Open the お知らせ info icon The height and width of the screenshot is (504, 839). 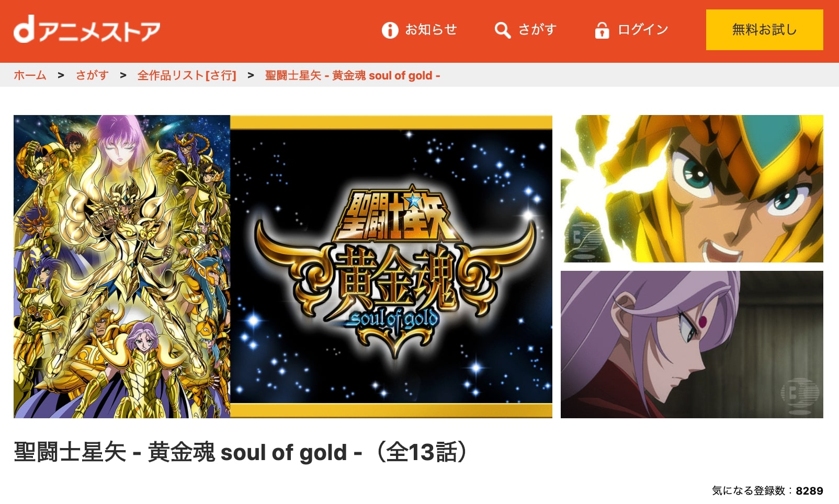point(390,30)
